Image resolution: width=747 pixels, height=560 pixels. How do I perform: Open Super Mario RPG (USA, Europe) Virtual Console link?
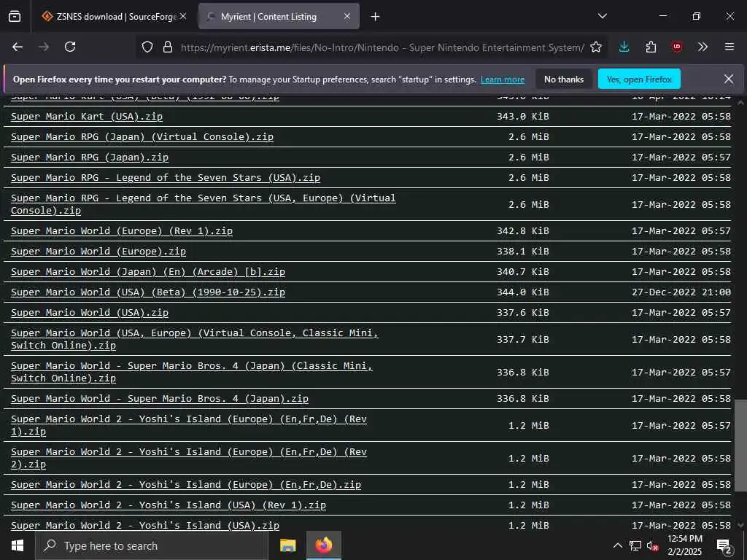pyautogui.click(x=203, y=204)
